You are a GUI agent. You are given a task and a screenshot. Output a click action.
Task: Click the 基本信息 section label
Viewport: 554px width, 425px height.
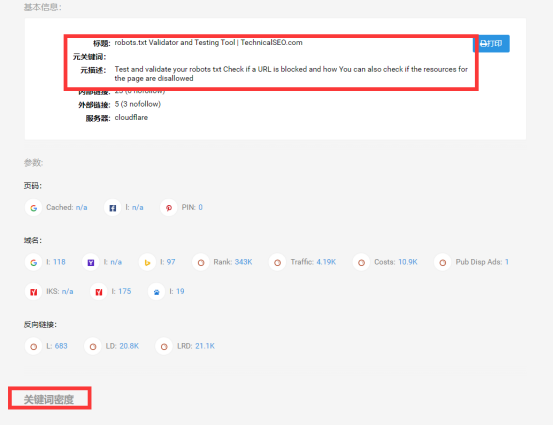click(x=42, y=7)
